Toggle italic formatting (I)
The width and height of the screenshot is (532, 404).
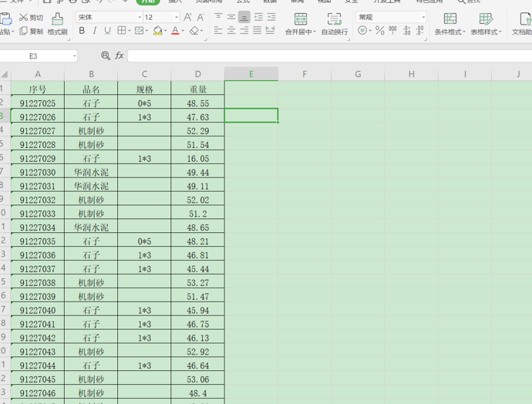[95, 31]
